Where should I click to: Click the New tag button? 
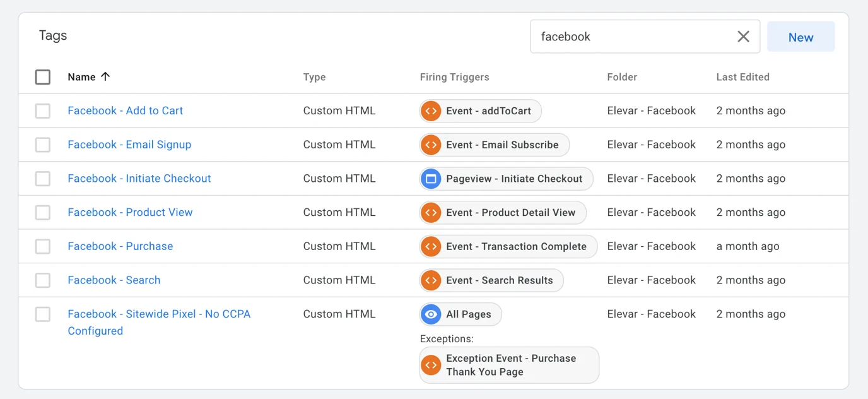pyautogui.click(x=801, y=37)
